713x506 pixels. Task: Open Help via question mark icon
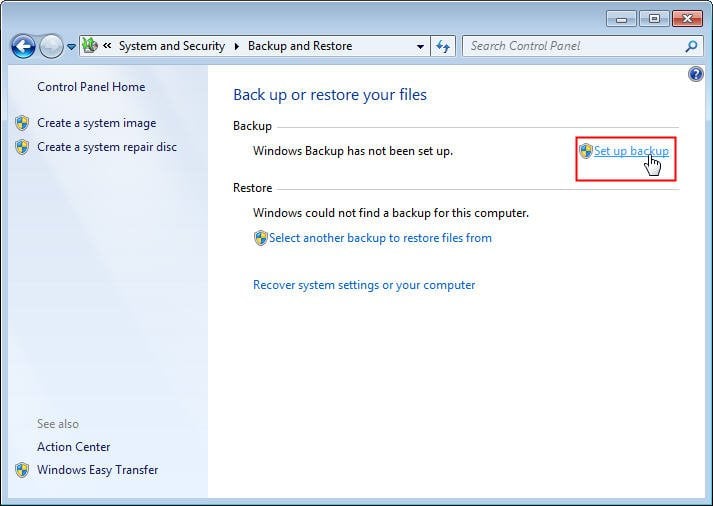696,74
